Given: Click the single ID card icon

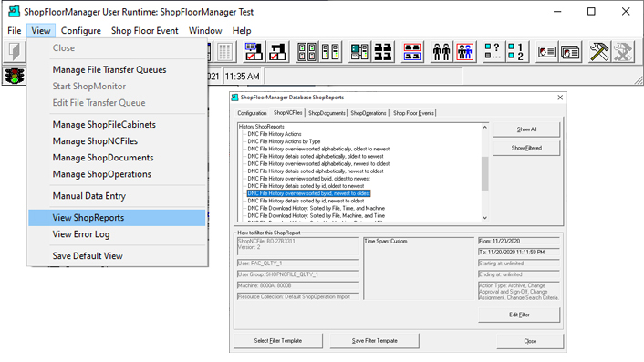Looking at the screenshot, I should (x=546, y=52).
